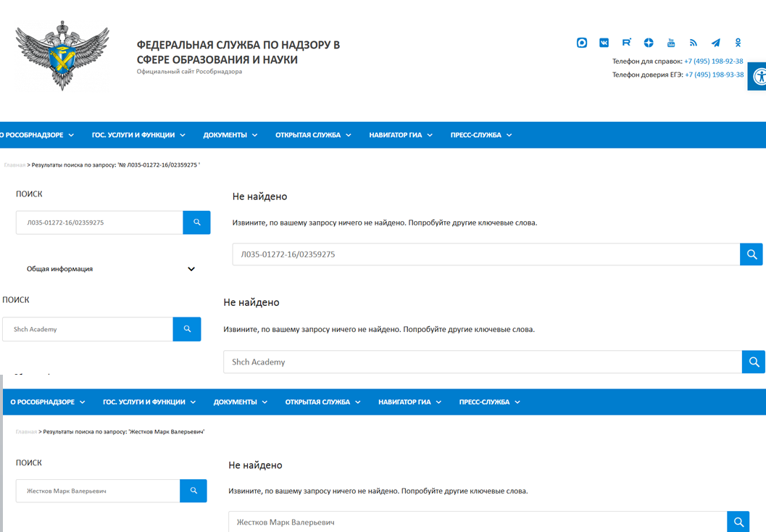The image size is (766, 532).
Task: Click chevron after Документы in menu bar above Жестков results
Action: click(x=265, y=402)
